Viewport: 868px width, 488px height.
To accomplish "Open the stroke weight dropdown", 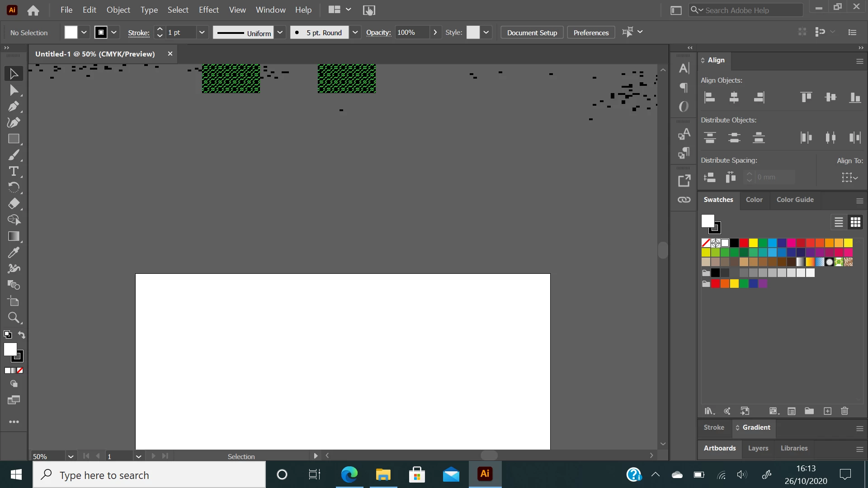I will click(202, 33).
